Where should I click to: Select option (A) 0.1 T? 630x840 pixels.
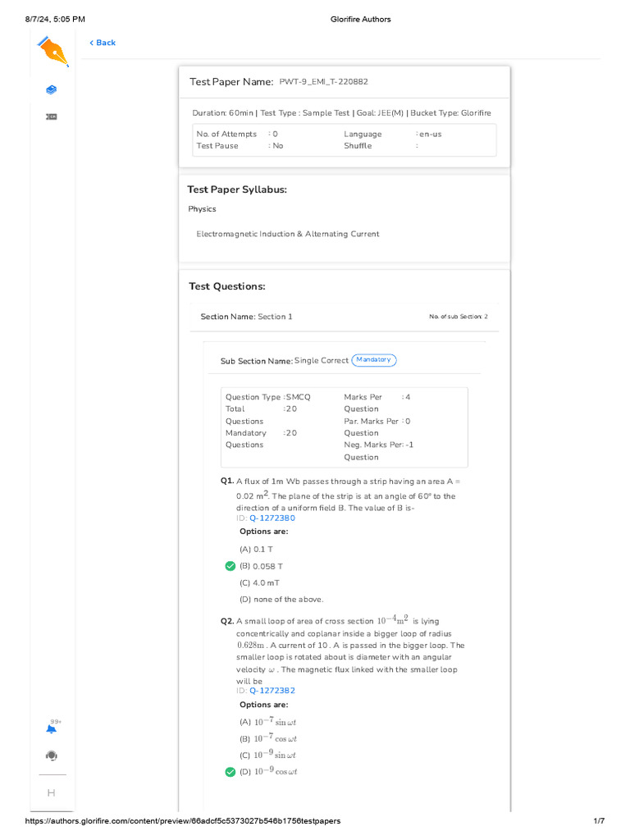[x=257, y=550]
